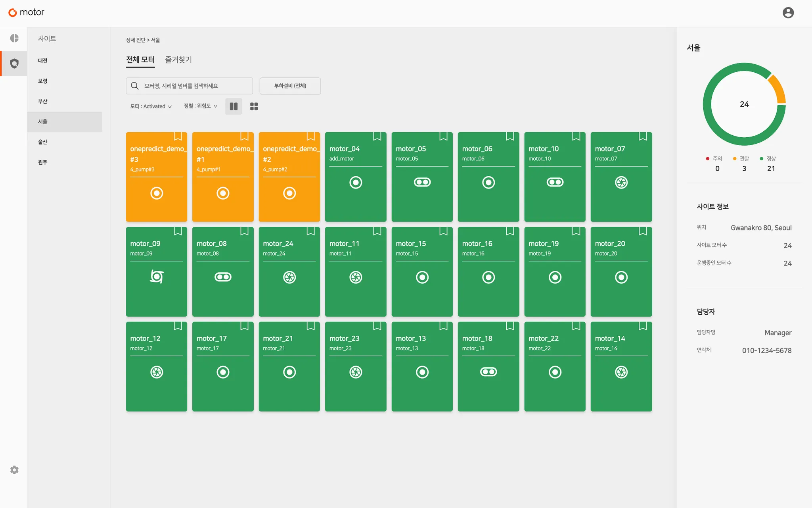Click orange segment of donut chart
Screen dimensions: 812x508
coord(778,89)
